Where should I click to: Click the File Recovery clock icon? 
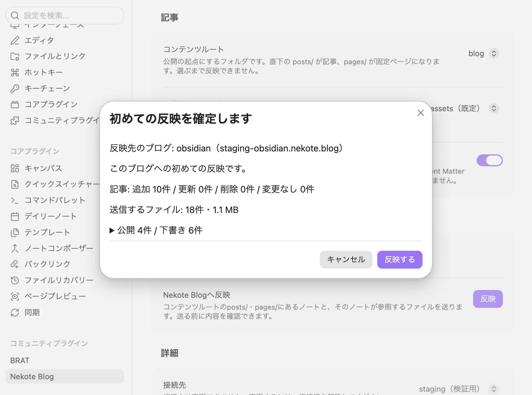click(15, 280)
